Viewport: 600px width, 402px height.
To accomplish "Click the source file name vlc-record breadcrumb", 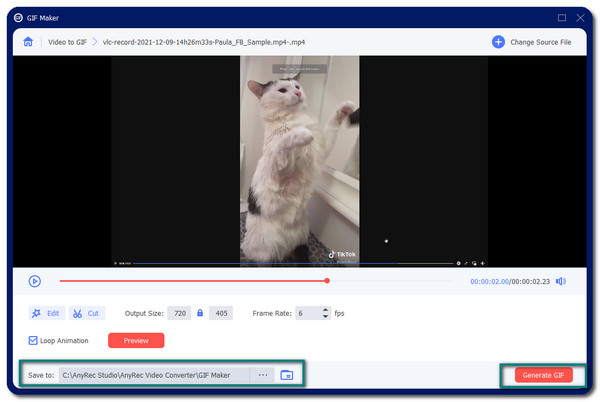I will click(204, 42).
